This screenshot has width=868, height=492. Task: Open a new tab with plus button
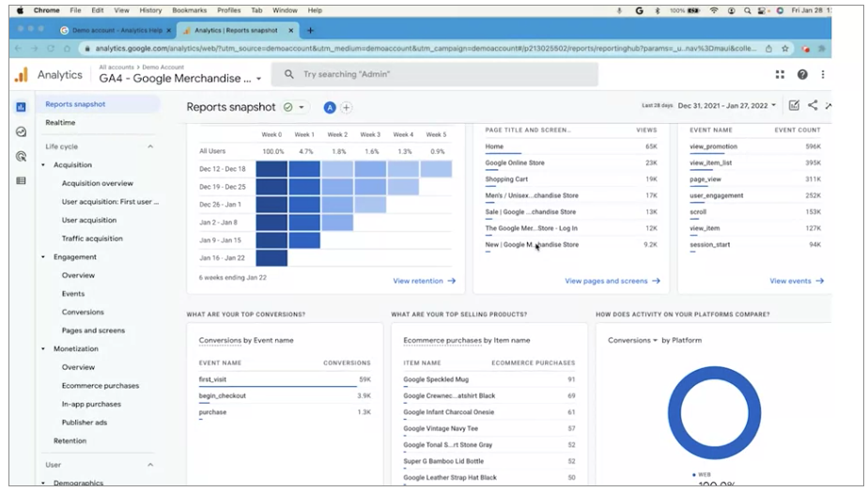point(310,30)
